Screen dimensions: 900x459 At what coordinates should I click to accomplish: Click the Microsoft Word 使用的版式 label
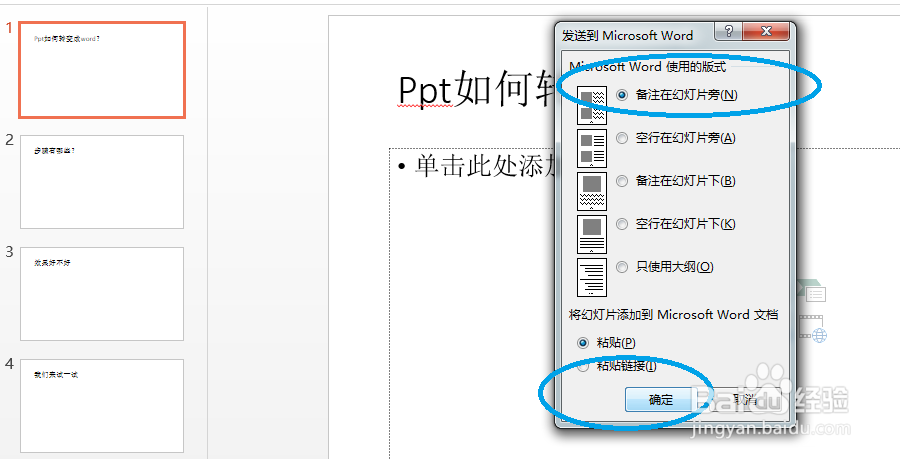click(647, 67)
